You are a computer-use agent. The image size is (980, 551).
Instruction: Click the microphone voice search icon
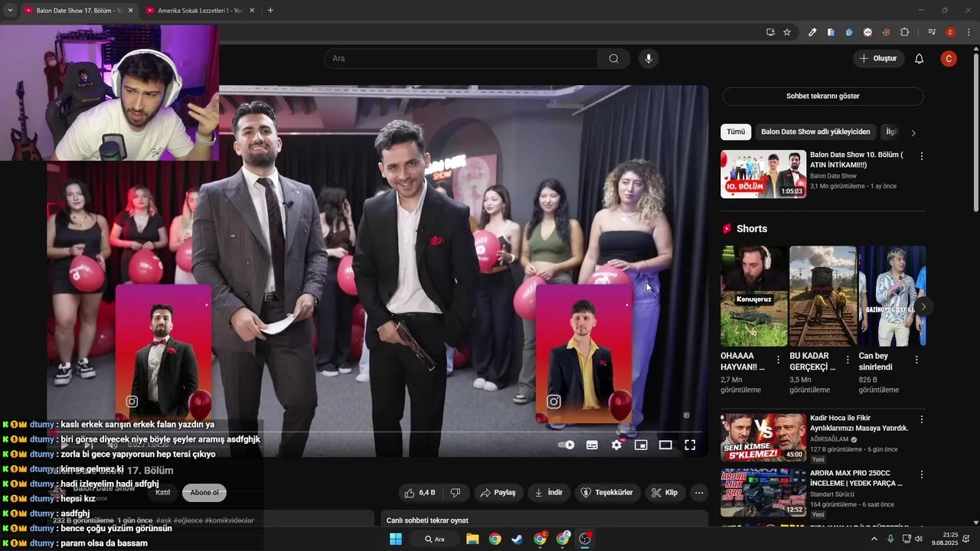pos(648,59)
